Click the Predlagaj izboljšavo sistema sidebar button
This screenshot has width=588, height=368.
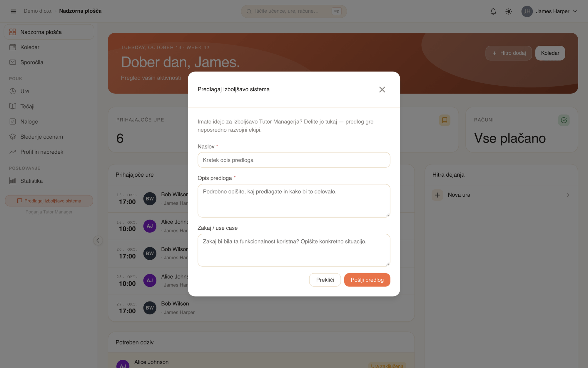point(49,201)
